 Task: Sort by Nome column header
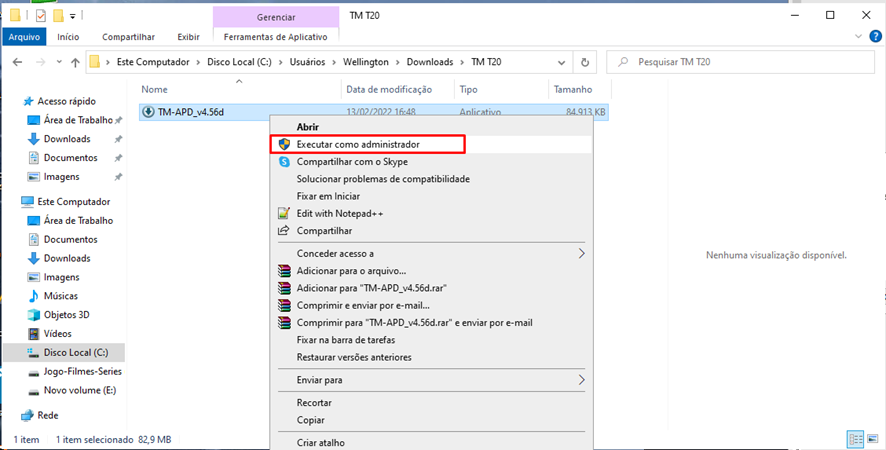(x=240, y=89)
